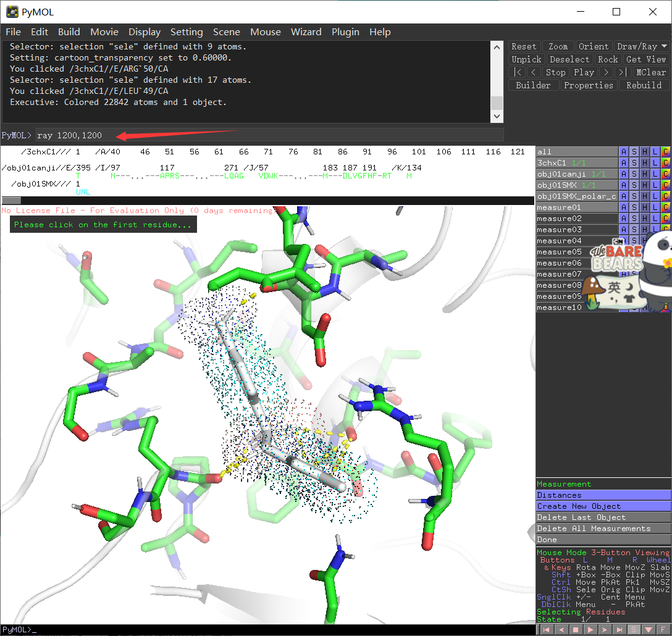Open the H hide menu for obj01SMX
The height and width of the screenshot is (636, 672).
pyautogui.click(x=644, y=185)
